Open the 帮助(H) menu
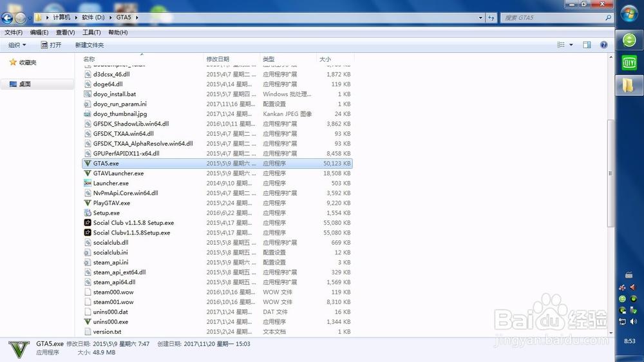This screenshot has width=644, height=362. click(x=118, y=32)
